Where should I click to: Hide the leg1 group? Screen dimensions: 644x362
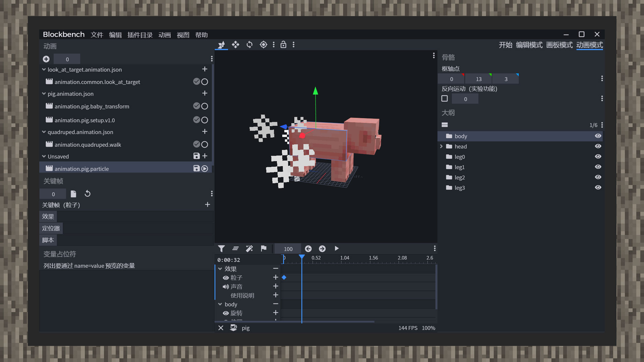[598, 167]
